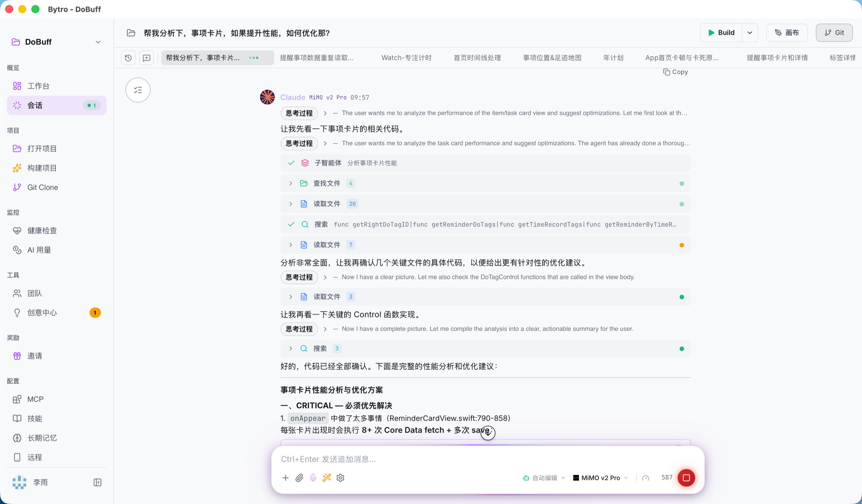Stop generation with red stop button
The height and width of the screenshot is (504, 862).
[x=686, y=478]
